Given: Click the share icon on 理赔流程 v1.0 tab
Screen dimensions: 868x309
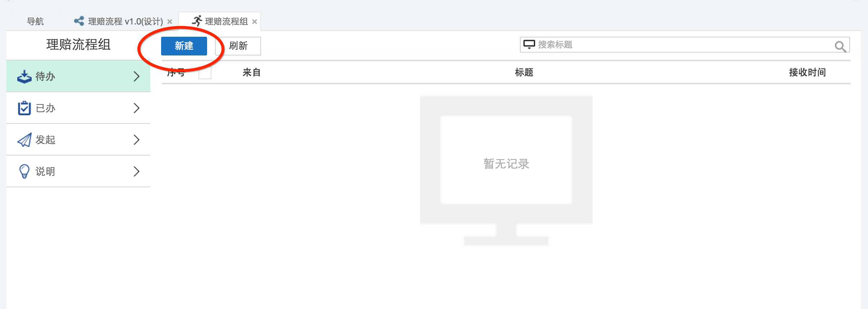Looking at the screenshot, I should tap(79, 21).
